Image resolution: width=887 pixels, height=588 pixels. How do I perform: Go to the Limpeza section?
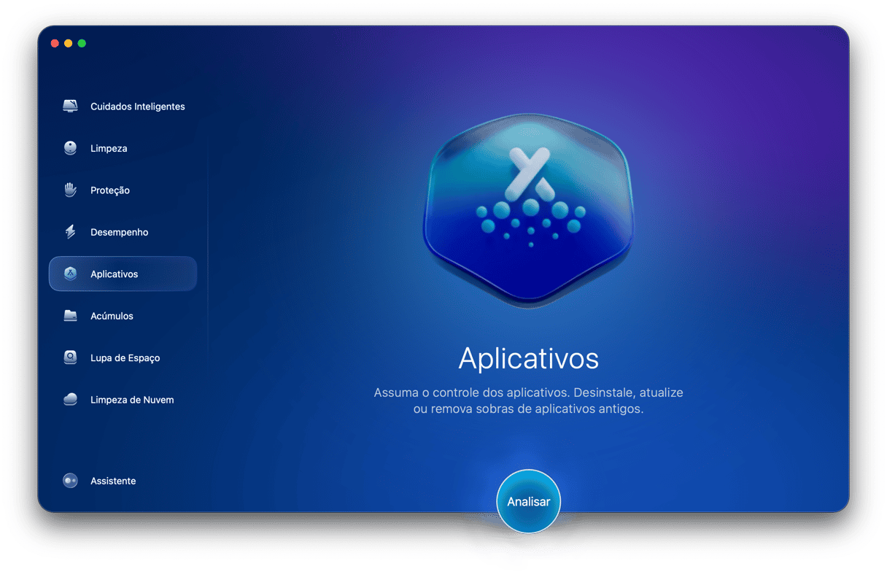[x=123, y=148]
